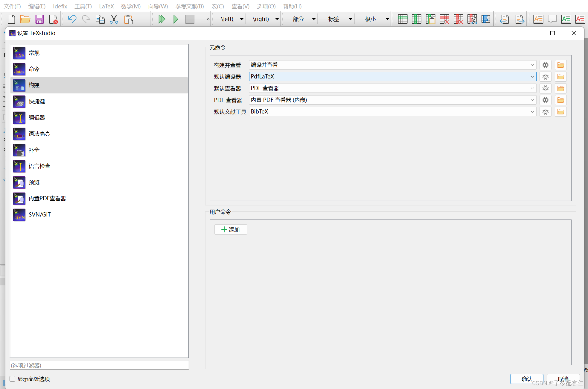
Task: Click the Close document icon
Action: [x=53, y=19]
